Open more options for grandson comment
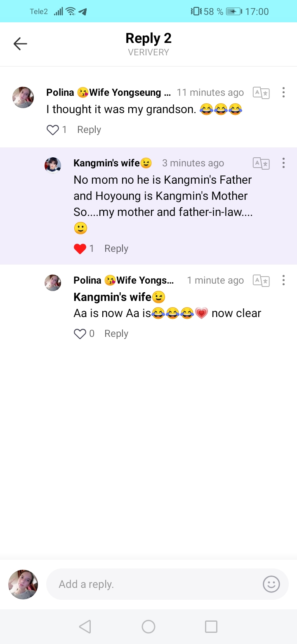The width and height of the screenshot is (297, 644). click(283, 92)
